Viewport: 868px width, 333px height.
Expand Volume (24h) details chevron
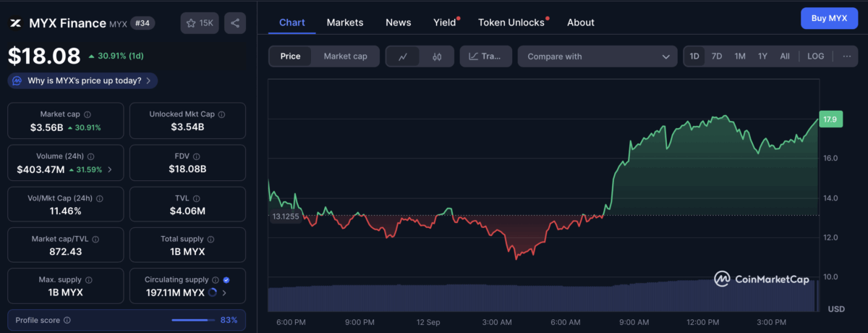pyautogui.click(x=110, y=170)
